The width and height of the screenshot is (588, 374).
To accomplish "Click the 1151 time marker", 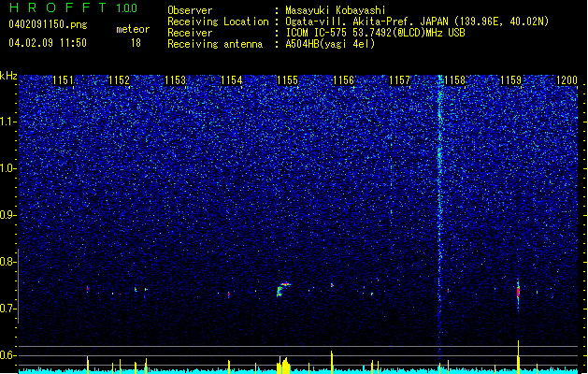I will click(x=63, y=80).
